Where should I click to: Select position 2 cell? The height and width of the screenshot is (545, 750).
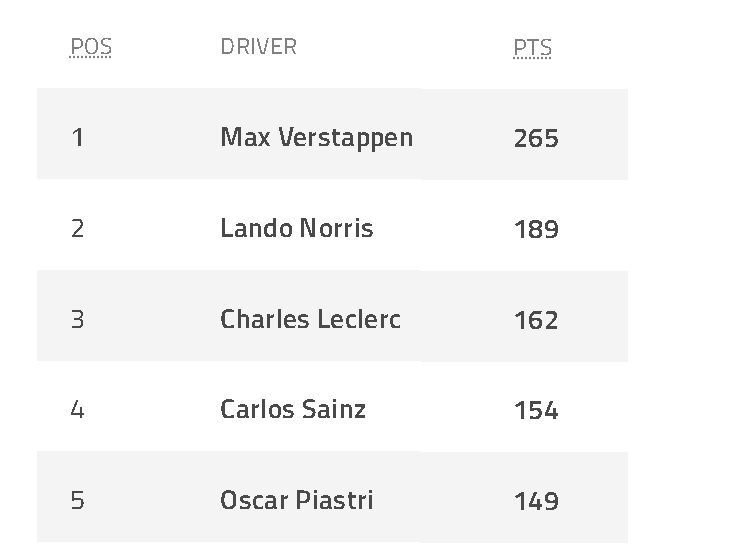pos(77,228)
